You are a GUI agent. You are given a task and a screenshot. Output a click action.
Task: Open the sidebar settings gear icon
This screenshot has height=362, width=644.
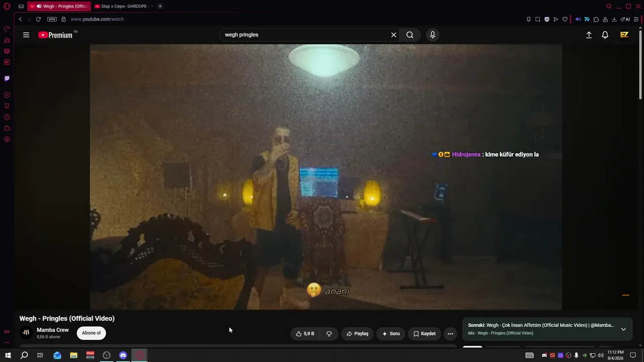[7, 139]
